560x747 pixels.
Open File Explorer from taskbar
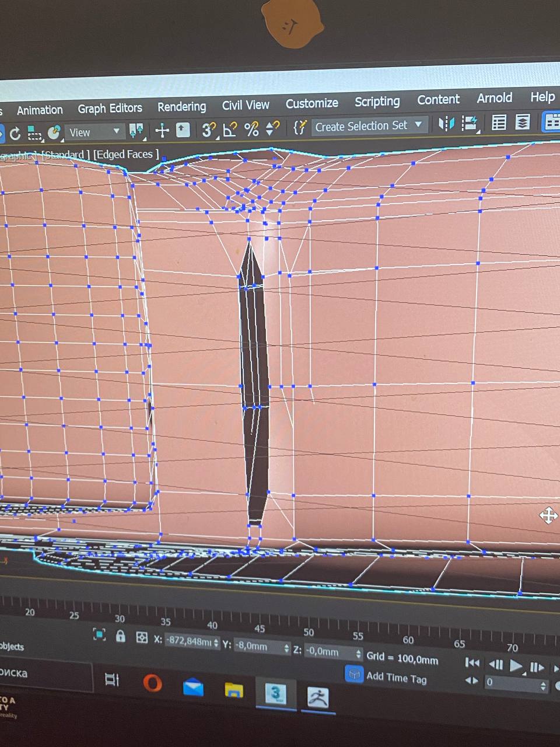[x=234, y=690]
